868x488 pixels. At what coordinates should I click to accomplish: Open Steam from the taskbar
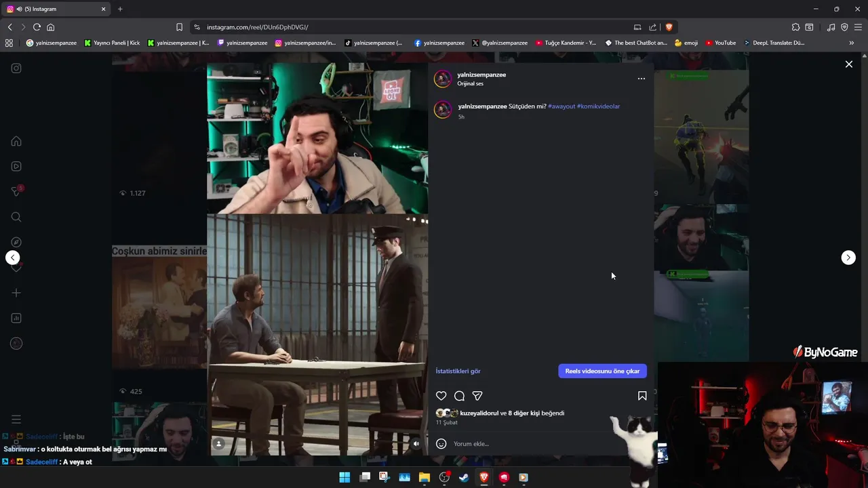click(464, 477)
